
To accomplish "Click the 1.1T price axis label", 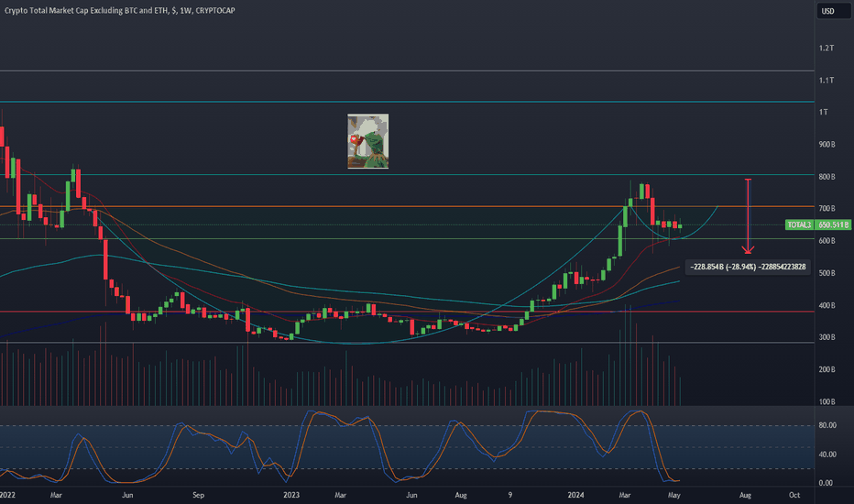I will (827, 80).
